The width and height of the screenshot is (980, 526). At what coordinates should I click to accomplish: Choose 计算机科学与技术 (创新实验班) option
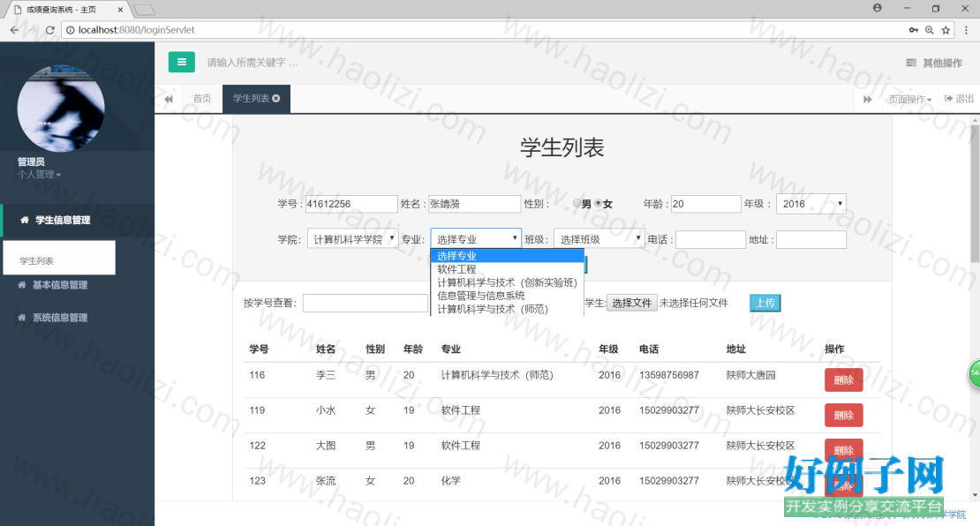point(507,282)
